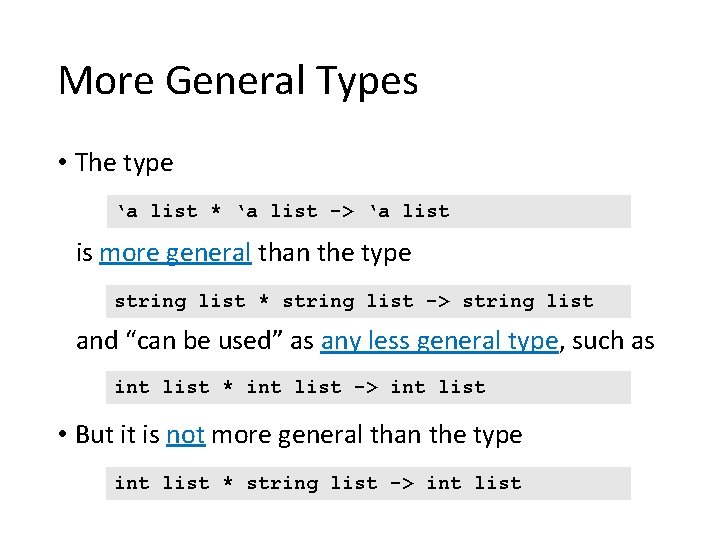Click the asterisk in the string list code line
The height and width of the screenshot is (540, 720).
pos(264,301)
